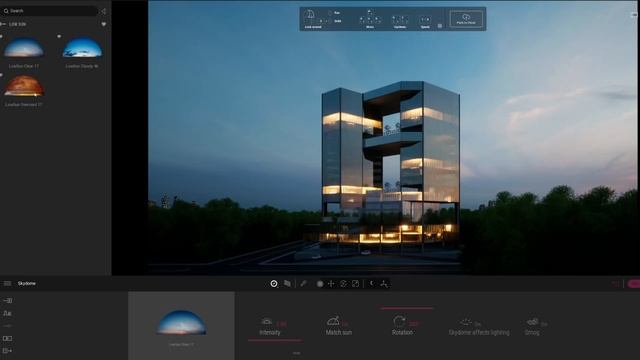Image resolution: width=640 pixels, height=360 pixels.
Task: Toggle Skydome affects lighting
Action: coord(479,327)
